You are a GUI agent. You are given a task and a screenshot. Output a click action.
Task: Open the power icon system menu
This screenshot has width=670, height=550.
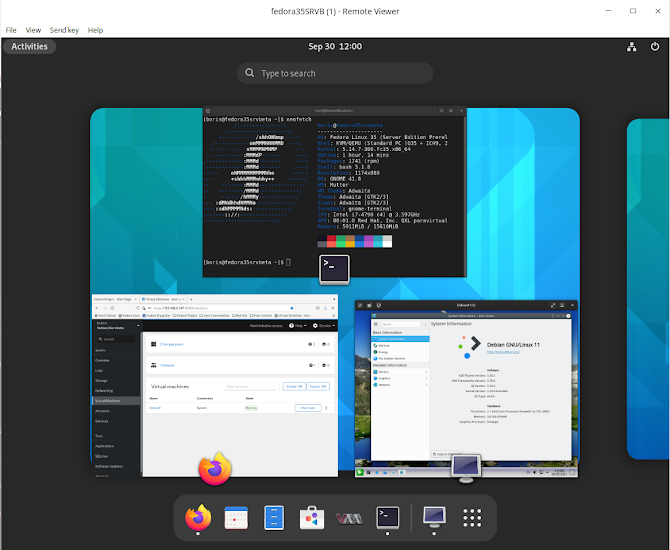tap(655, 47)
